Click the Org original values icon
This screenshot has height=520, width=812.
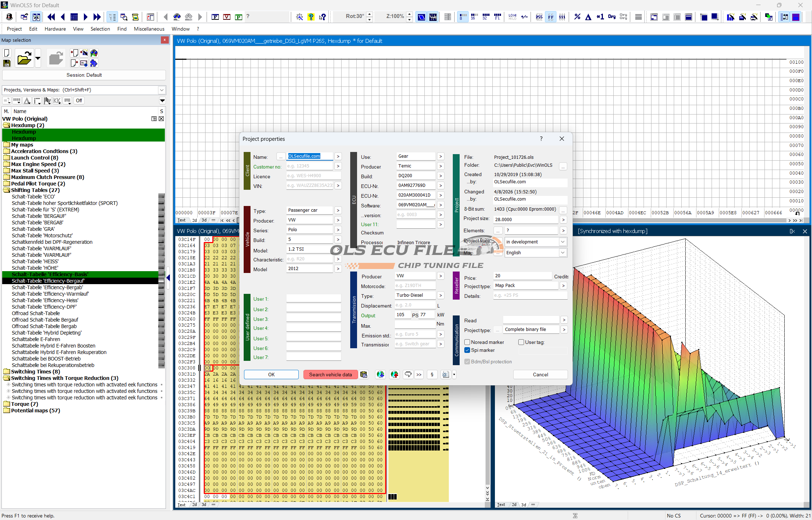(612, 17)
